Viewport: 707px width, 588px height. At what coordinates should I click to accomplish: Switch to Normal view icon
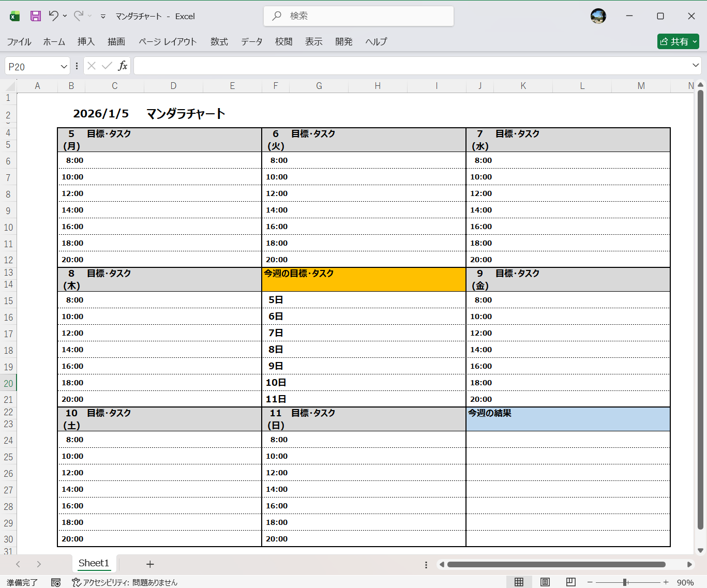(519, 582)
